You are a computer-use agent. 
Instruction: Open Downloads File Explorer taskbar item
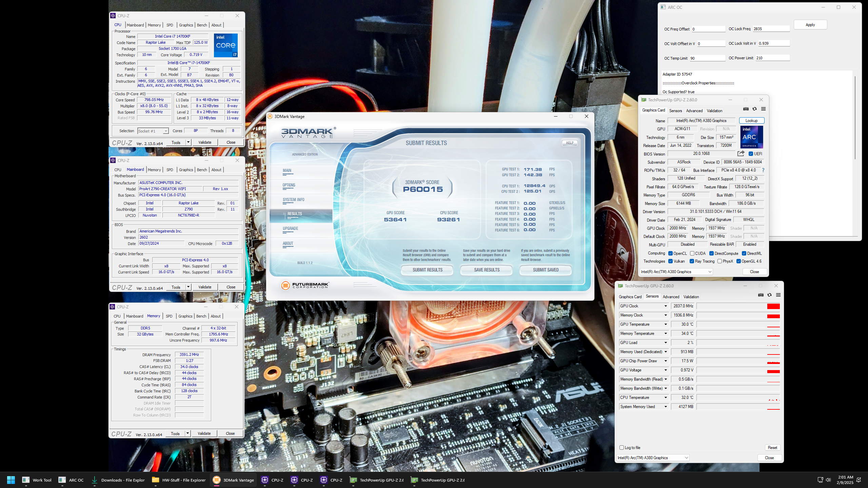118,480
